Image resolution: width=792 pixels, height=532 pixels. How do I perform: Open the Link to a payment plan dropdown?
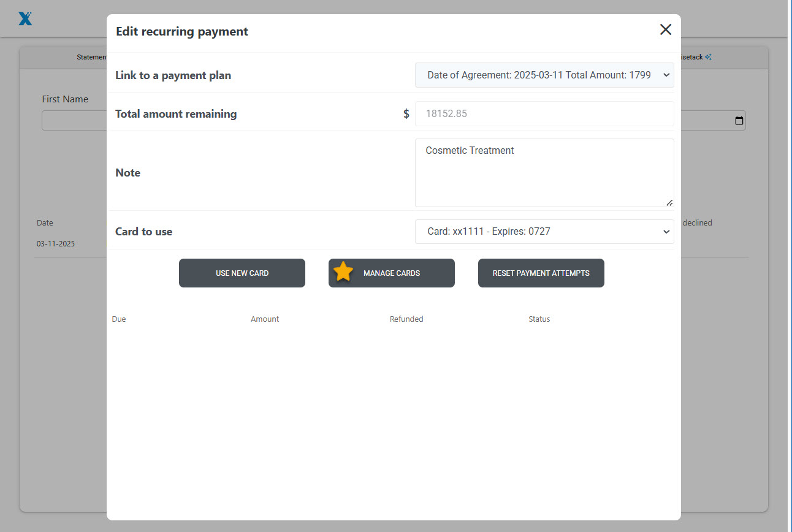click(x=544, y=75)
